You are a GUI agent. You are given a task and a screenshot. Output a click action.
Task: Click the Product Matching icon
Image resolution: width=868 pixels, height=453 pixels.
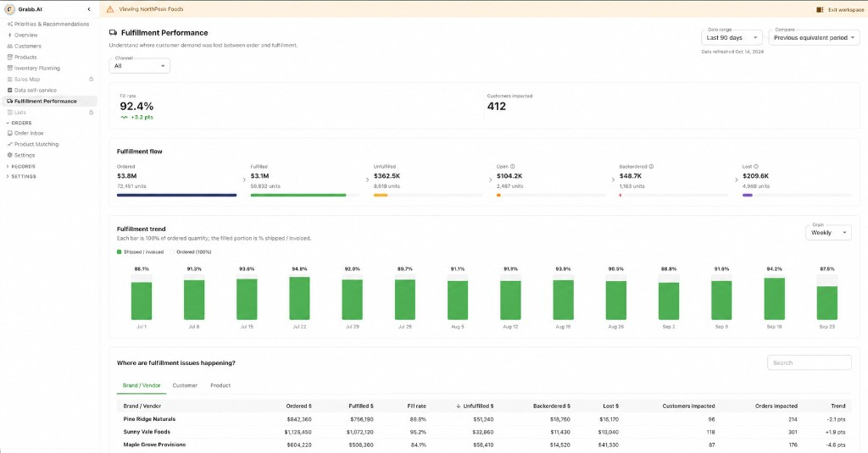point(9,144)
